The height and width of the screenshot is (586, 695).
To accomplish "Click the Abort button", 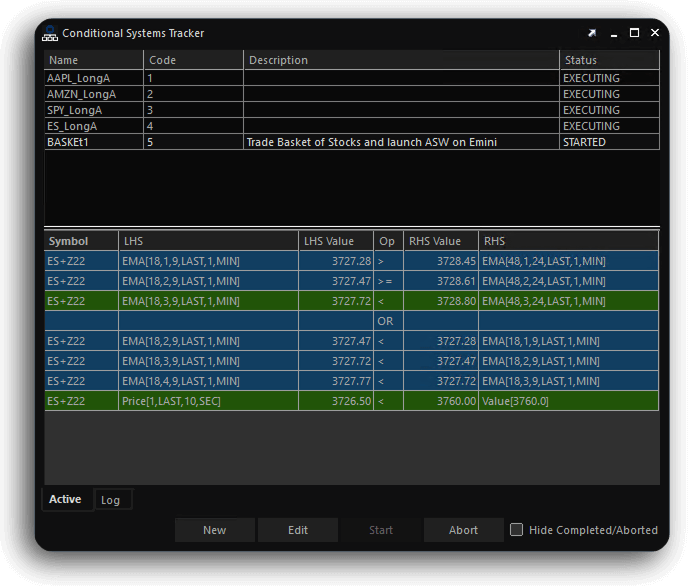I will pyautogui.click(x=463, y=530).
